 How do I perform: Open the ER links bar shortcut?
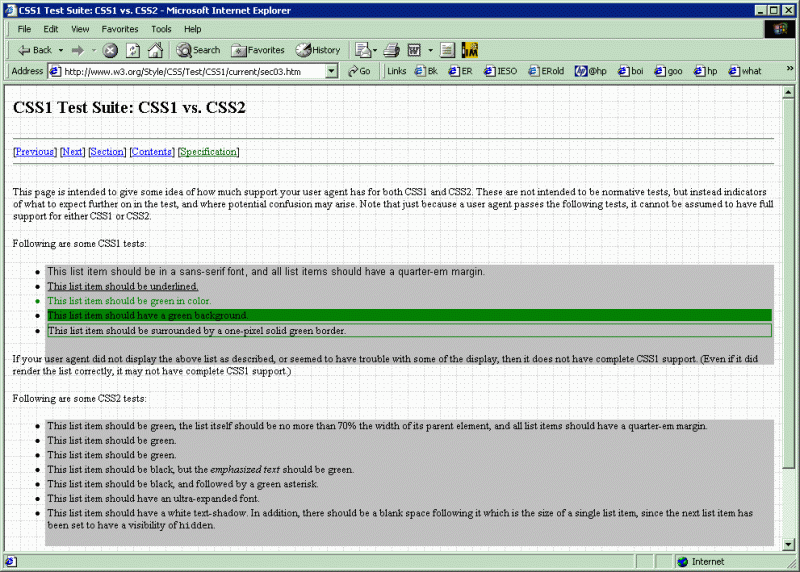460,71
